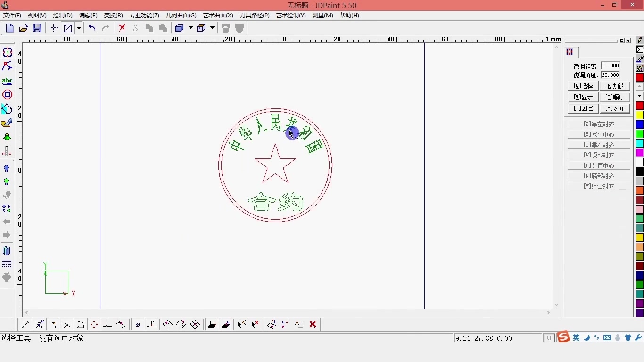Screen dimensions: 644x362
Task: Close the right side panel
Action: [628, 41]
